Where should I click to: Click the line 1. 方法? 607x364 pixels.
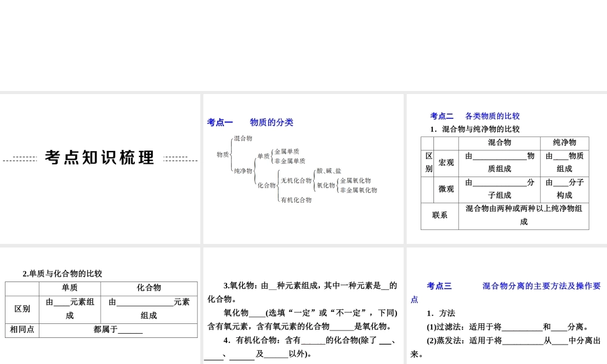pyautogui.click(x=441, y=313)
